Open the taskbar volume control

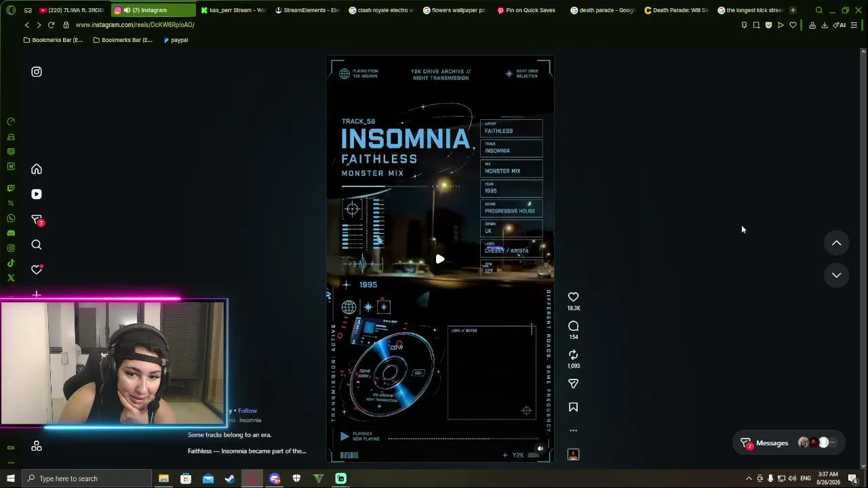tap(792, 479)
